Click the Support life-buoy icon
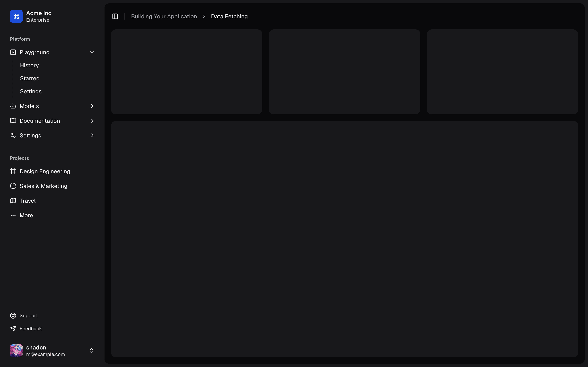Image resolution: width=588 pixels, height=367 pixels. pos(13,315)
